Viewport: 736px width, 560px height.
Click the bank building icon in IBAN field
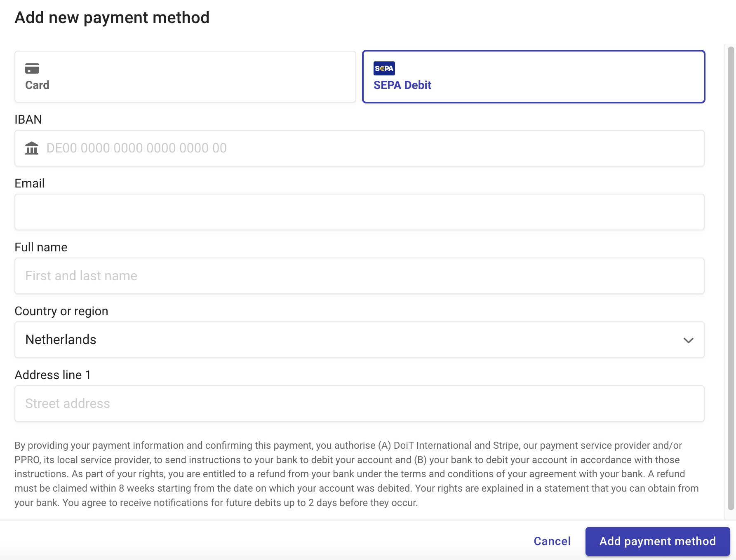32,148
